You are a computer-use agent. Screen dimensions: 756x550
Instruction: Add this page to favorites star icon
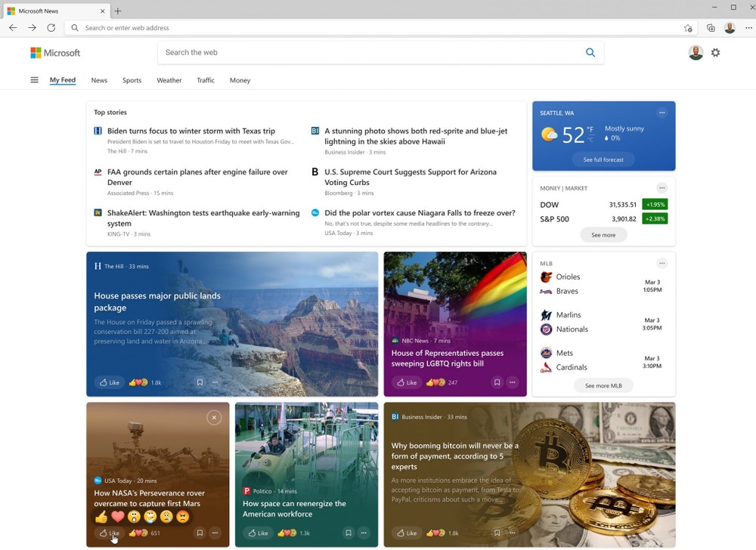688,28
